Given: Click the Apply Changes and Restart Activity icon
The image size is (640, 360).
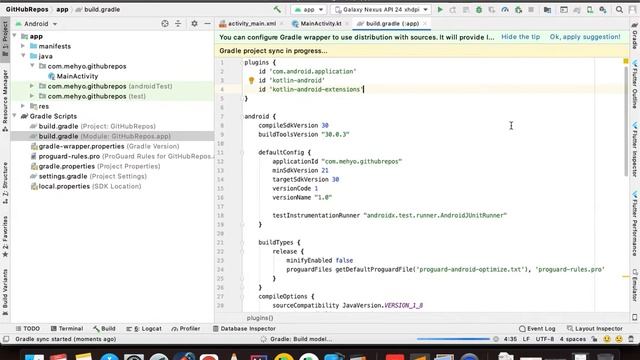Looking at the screenshot, I should (453, 9).
